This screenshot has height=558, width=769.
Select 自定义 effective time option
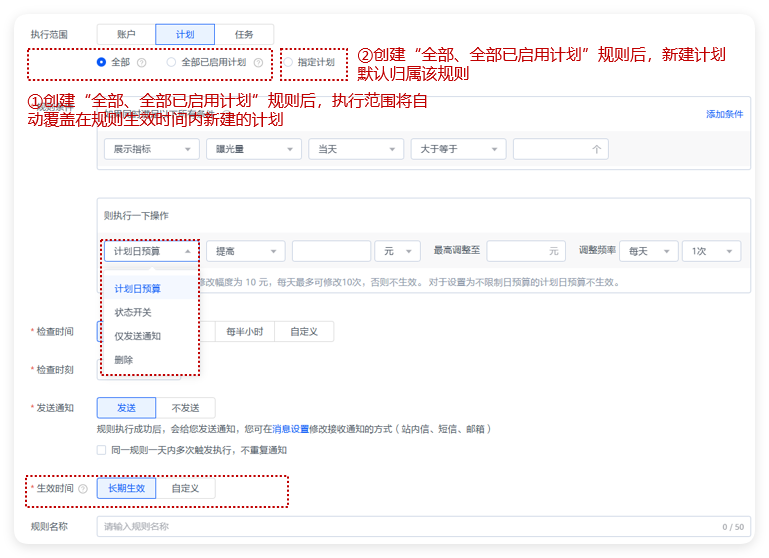click(185, 488)
